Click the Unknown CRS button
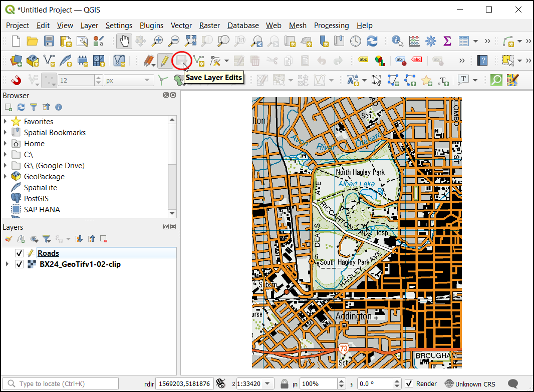This screenshot has height=392, width=534. click(469, 383)
